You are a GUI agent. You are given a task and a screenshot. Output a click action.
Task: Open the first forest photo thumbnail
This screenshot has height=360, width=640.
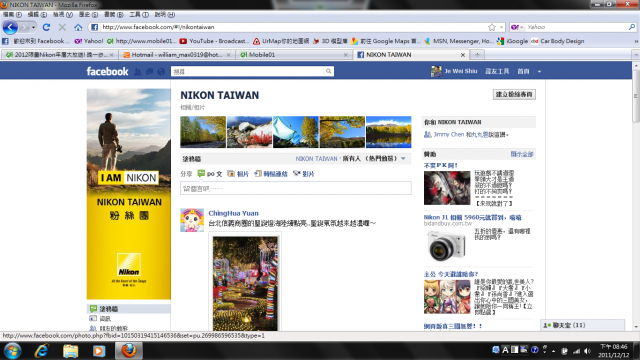click(203, 132)
